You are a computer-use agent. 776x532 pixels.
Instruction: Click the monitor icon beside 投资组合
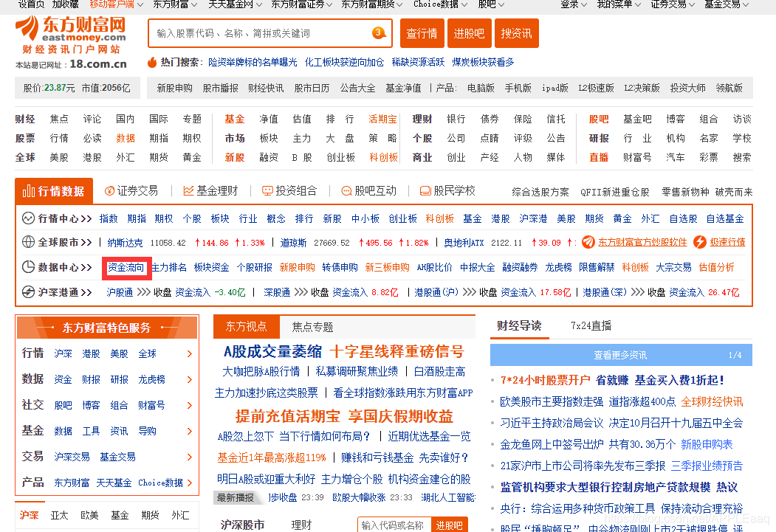pyautogui.click(x=267, y=191)
